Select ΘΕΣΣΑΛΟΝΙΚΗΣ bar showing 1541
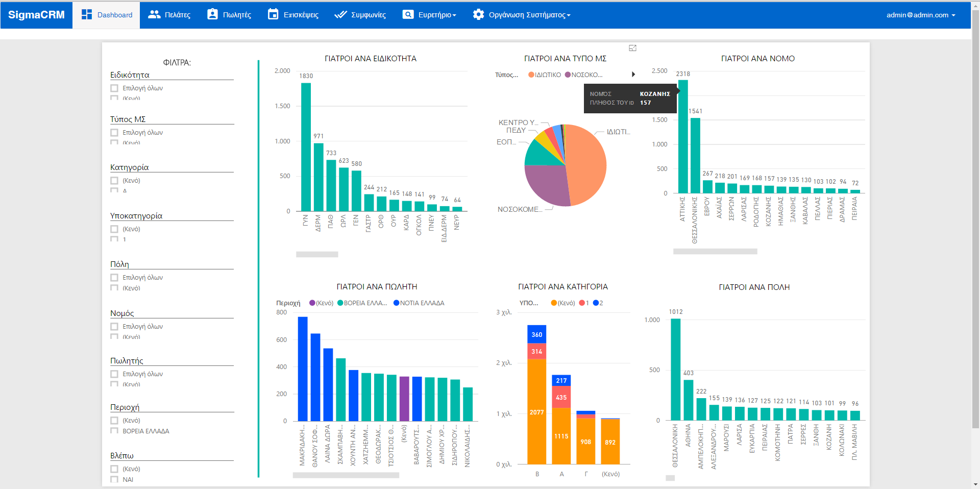980x489 pixels. (x=695, y=155)
